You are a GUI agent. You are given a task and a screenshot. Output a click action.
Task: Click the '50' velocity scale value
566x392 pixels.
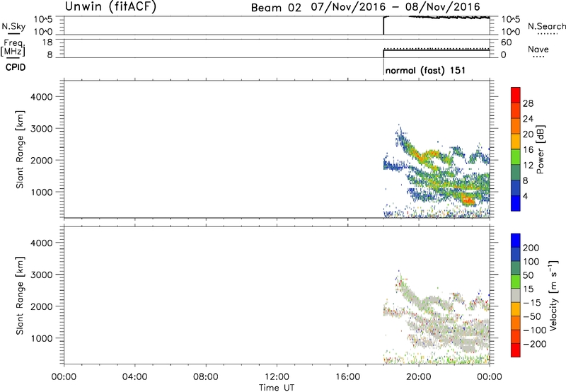click(x=528, y=275)
